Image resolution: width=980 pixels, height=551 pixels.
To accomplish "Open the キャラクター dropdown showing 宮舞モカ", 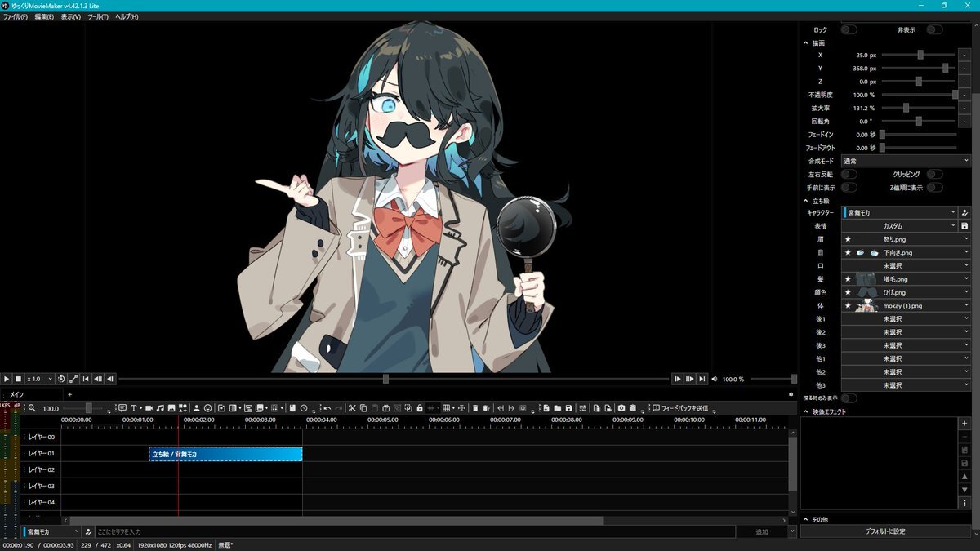I will coord(899,212).
